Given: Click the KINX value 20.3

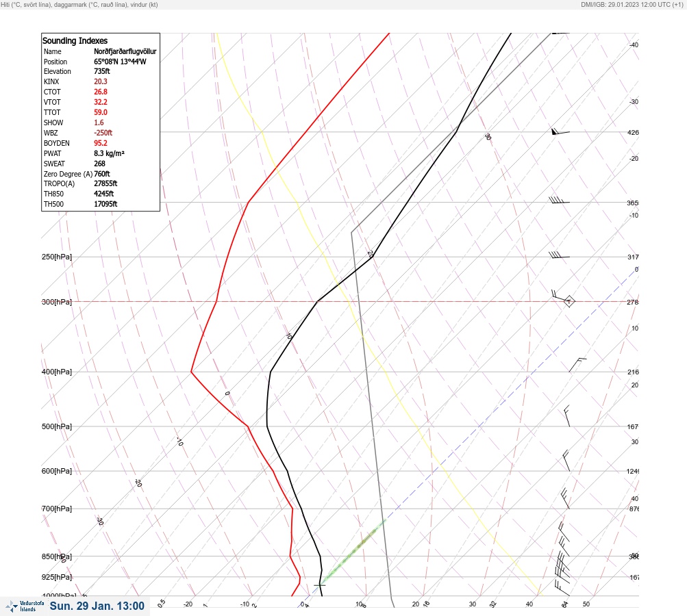Looking at the screenshot, I should point(100,81).
